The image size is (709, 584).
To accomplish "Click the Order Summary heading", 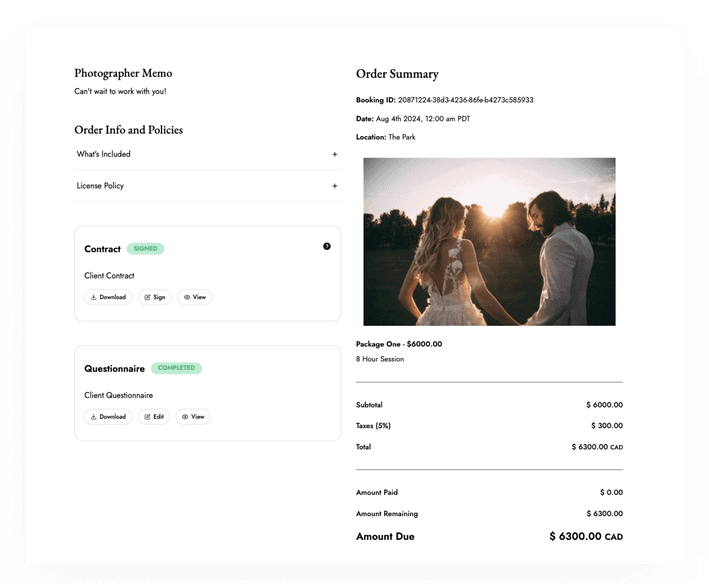I will (397, 74).
